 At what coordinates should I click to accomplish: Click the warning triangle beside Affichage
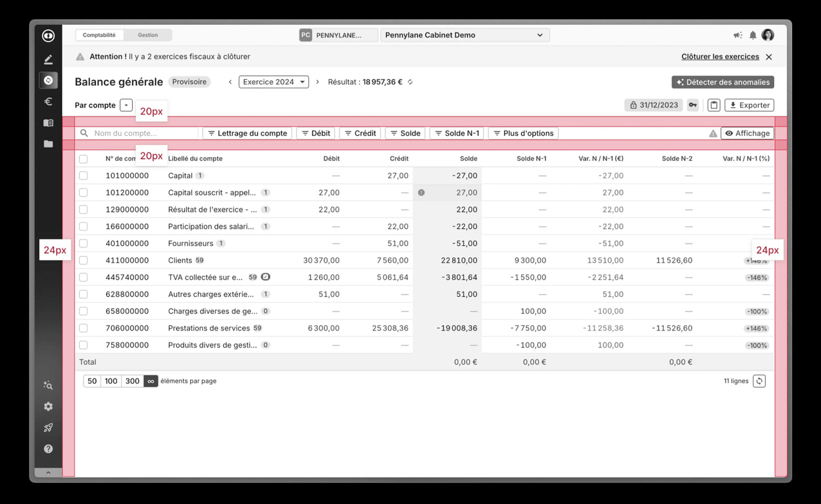pyautogui.click(x=713, y=134)
